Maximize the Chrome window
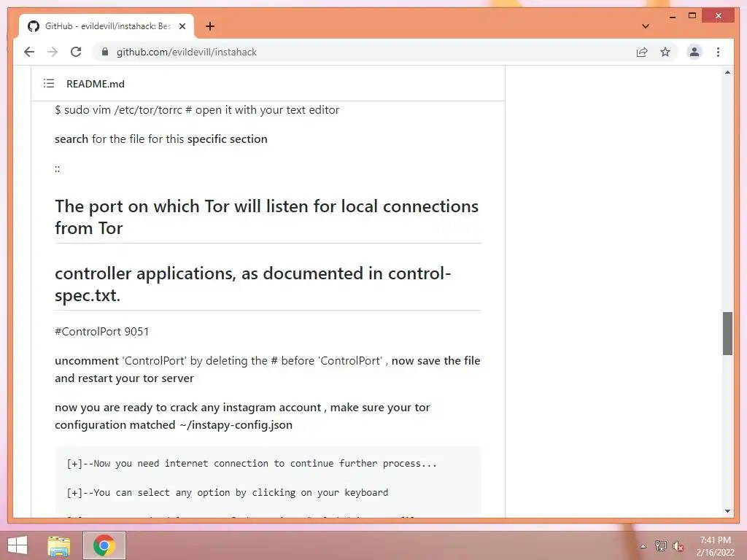747x560 pixels. 692,16
